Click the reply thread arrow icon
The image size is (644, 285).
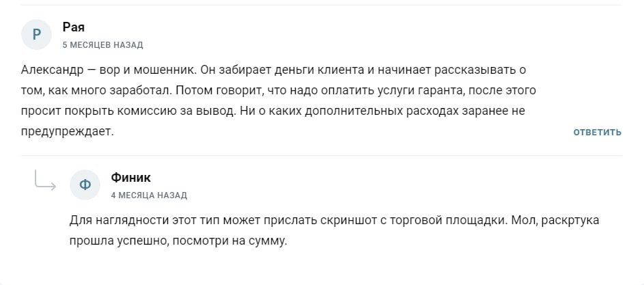coord(44,181)
